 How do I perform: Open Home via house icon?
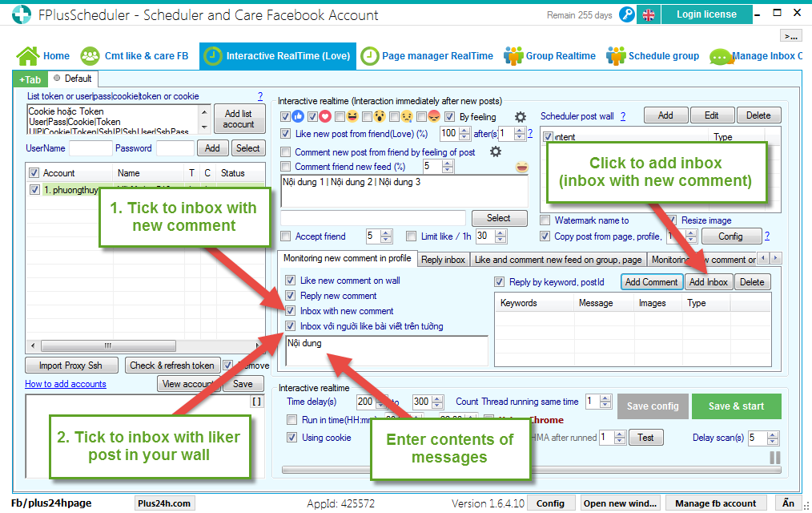tap(28, 56)
